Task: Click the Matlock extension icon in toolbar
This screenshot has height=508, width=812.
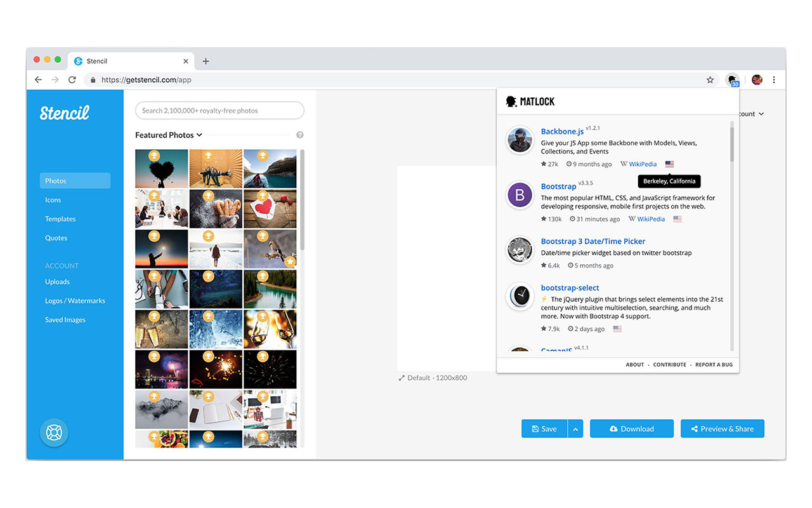Action: pyautogui.click(x=732, y=80)
